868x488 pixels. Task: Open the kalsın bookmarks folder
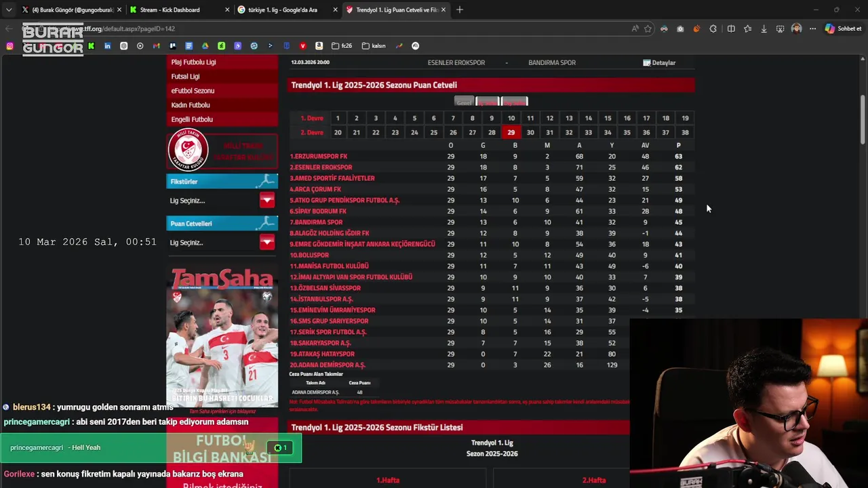[374, 46]
